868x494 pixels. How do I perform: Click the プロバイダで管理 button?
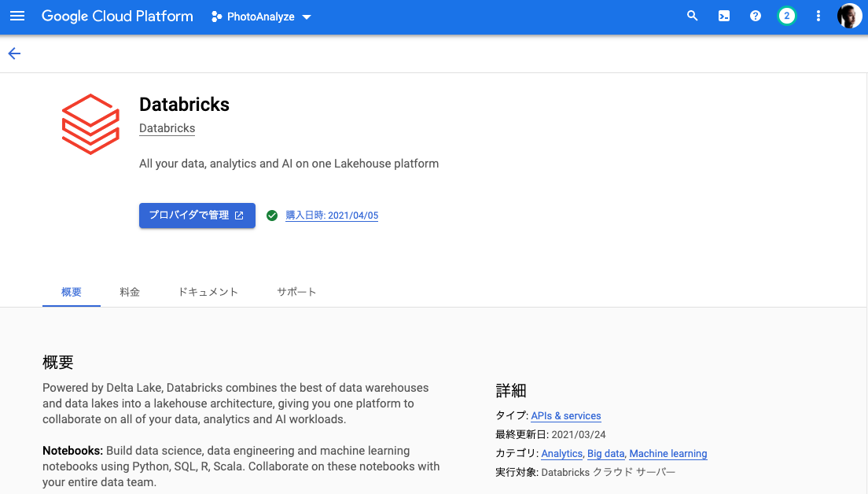click(197, 216)
